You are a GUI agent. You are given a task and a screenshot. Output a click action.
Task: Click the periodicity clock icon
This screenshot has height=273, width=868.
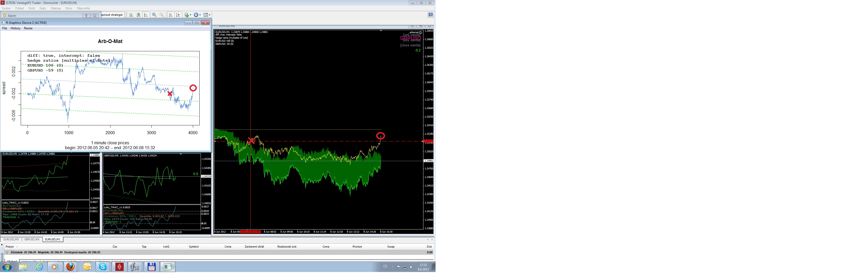pos(196,15)
